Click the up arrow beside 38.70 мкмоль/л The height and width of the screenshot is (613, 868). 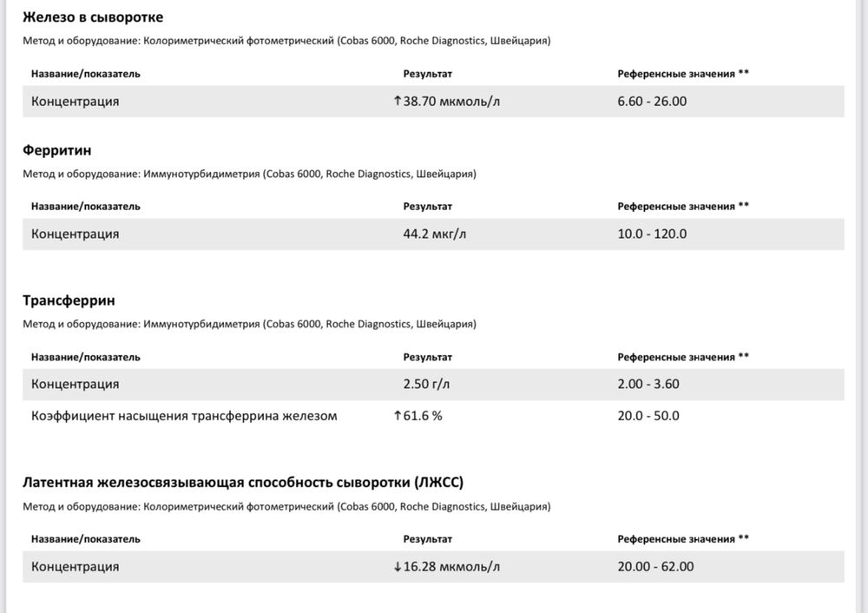point(398,101)
